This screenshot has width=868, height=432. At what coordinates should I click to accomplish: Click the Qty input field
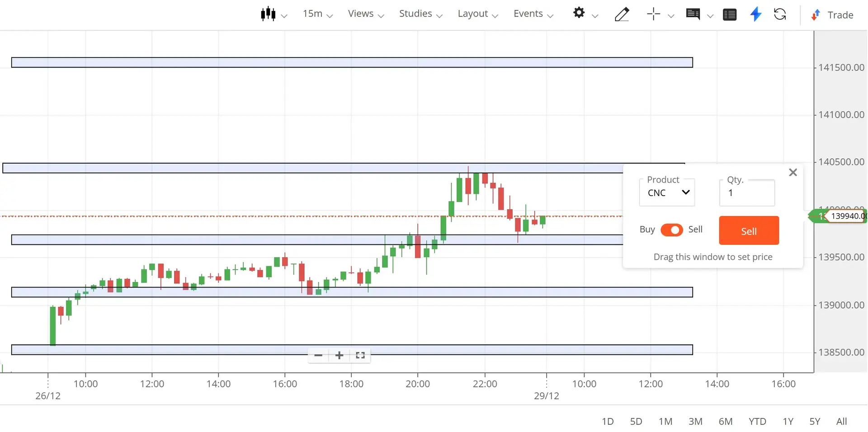[746, 193]
